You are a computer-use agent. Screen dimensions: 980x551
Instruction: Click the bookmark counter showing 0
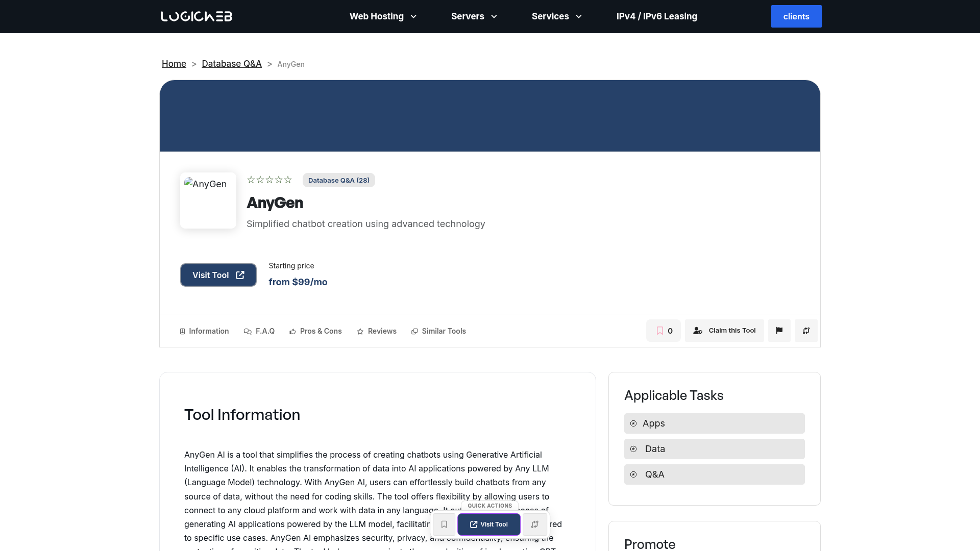click(x=664, y=331)
